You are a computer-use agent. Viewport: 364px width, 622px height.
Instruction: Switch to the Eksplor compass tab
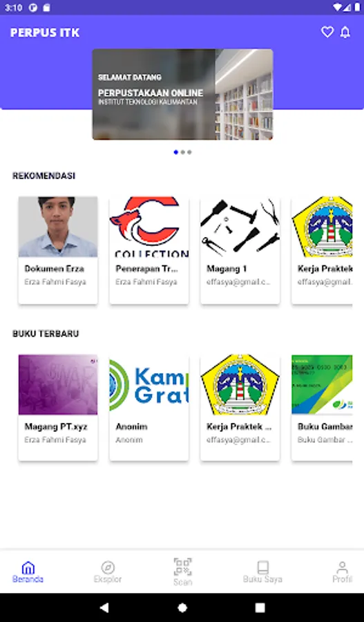108,572
